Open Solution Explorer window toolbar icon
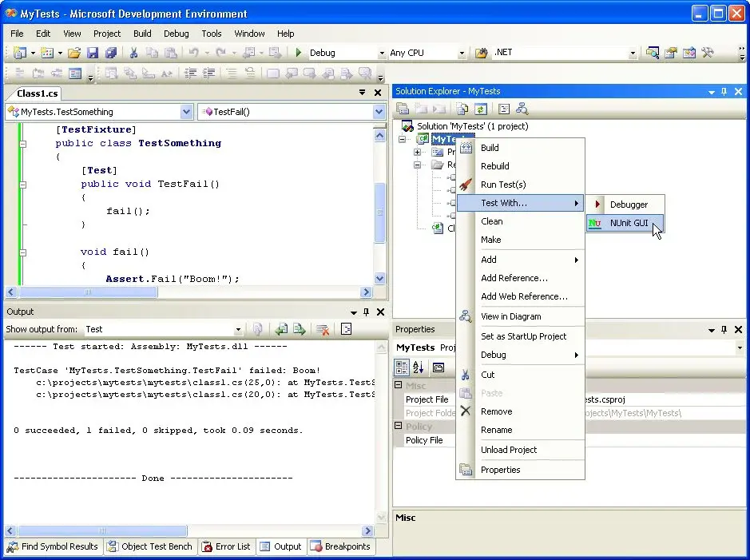The height and width of the screenshot is (560, 750). (x=653, y=53)
